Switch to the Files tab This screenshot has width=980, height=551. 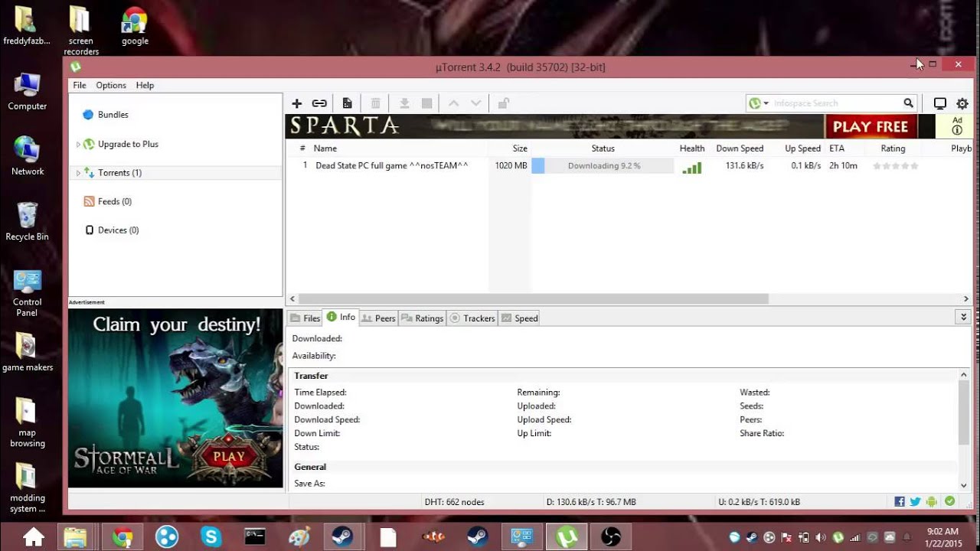(x=305, y=318)
